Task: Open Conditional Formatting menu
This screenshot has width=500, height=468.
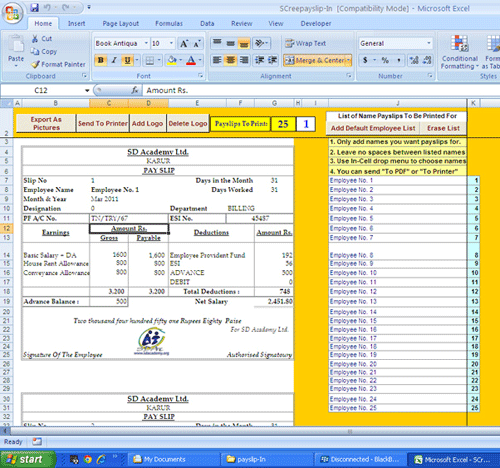Action: coord(459,53)
